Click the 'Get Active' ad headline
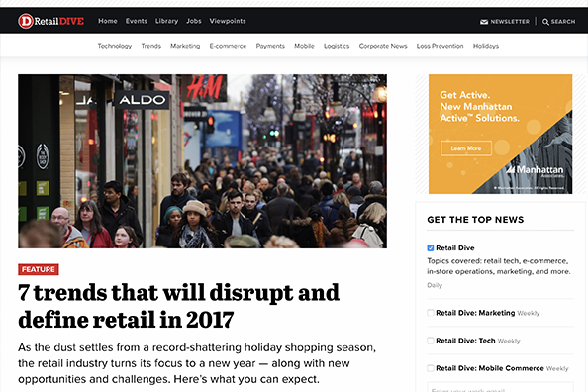 (480, 107)
